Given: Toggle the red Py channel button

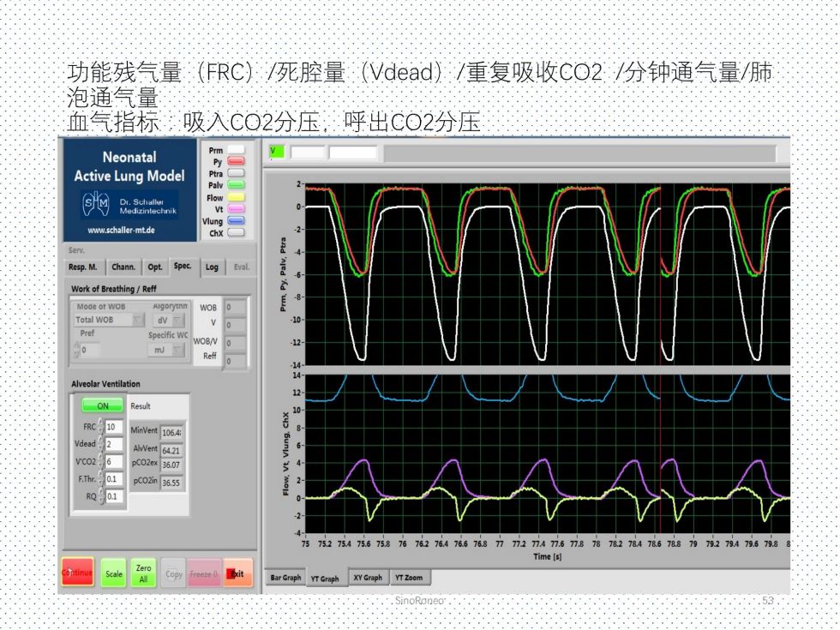Looking at the screenshot, I should [236, 161].
